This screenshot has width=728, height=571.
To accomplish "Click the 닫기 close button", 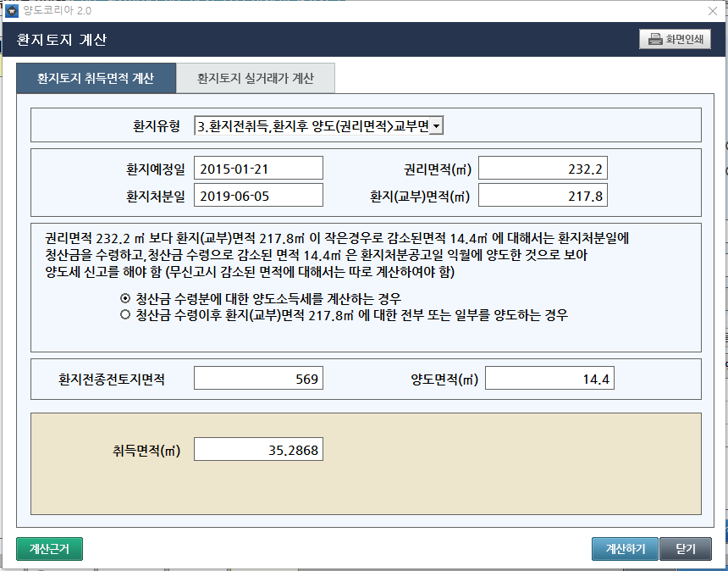I will click(686, 549).
